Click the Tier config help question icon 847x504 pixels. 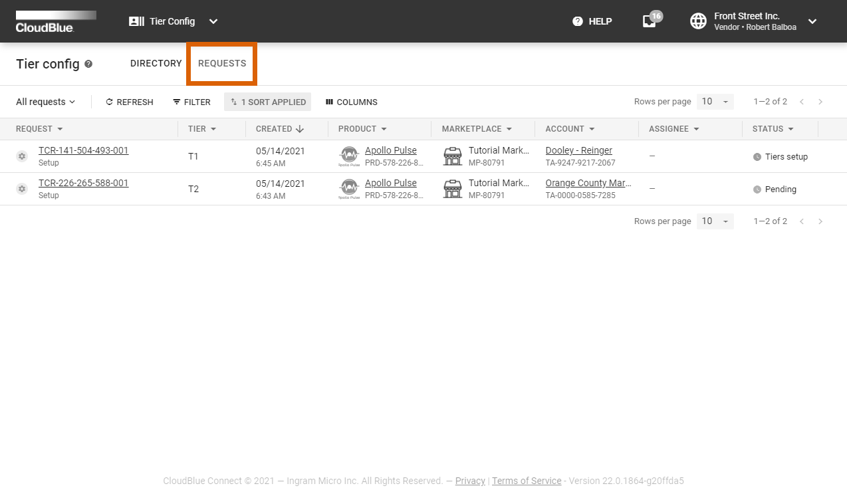pyautogui.click(x=88, y=64)
